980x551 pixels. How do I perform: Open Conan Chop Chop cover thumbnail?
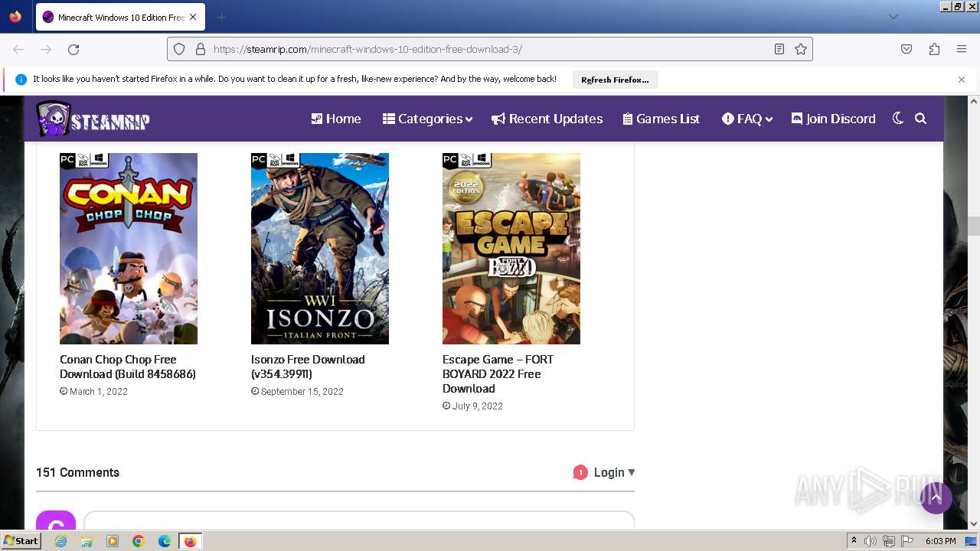coord(129,249)
